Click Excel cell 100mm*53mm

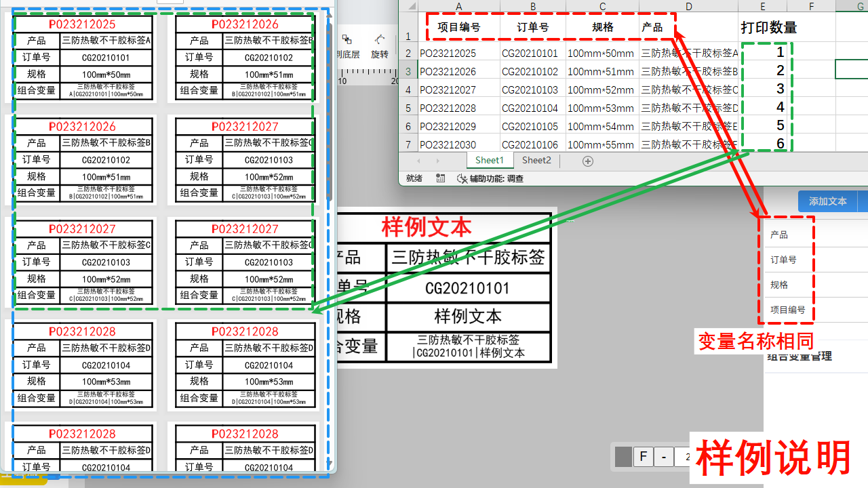[x=602, y=108]
